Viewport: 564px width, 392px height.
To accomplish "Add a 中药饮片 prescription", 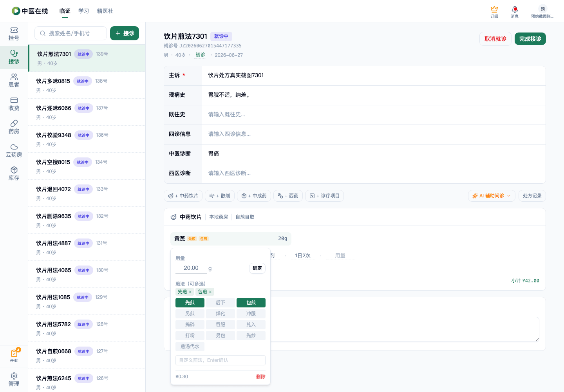I will (x=183, y=196).
